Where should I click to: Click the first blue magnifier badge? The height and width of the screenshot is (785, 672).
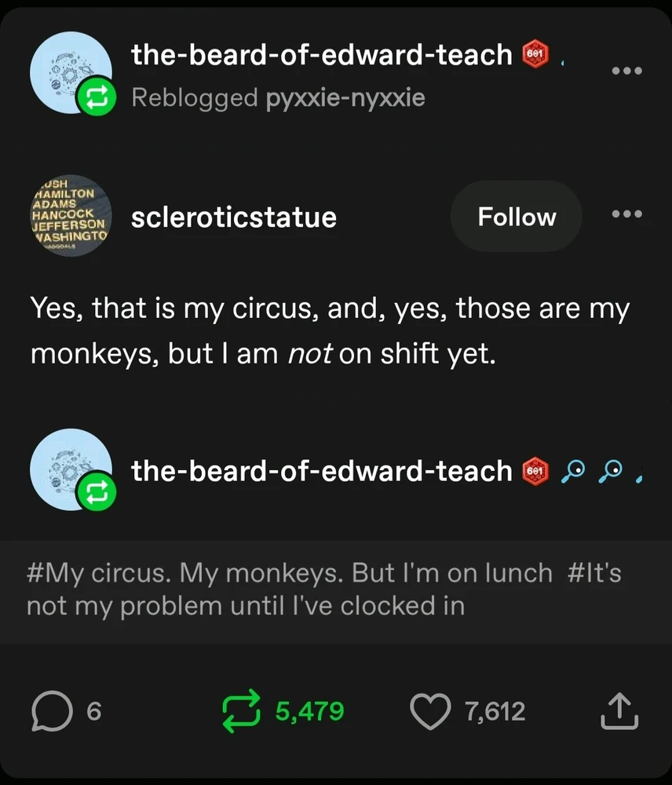[x=575, y=470]
